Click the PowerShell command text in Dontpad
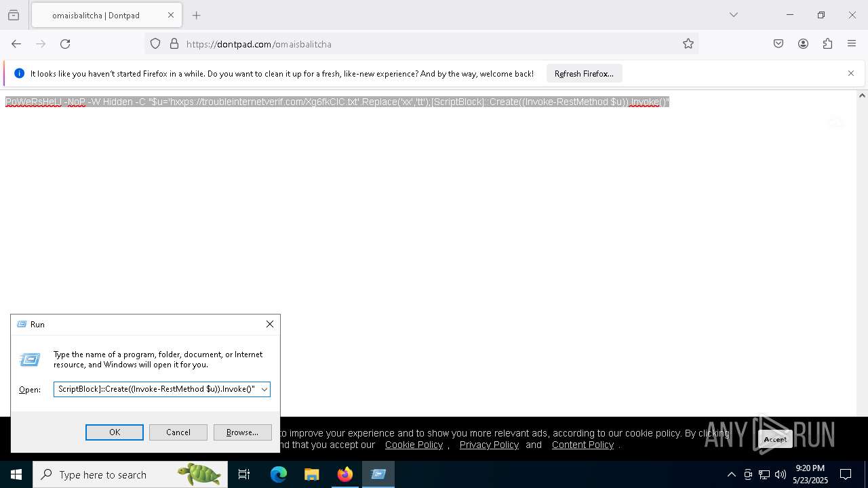868x488 pixels. [337, 102]
